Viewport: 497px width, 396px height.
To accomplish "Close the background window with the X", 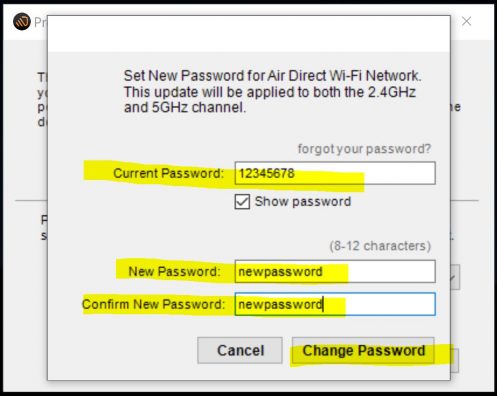I will (466, 21).
